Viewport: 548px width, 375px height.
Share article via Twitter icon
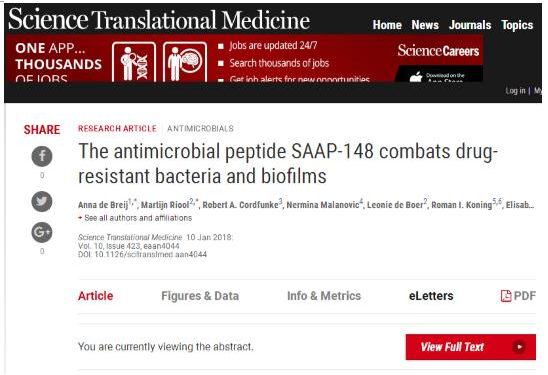(42, 201)
